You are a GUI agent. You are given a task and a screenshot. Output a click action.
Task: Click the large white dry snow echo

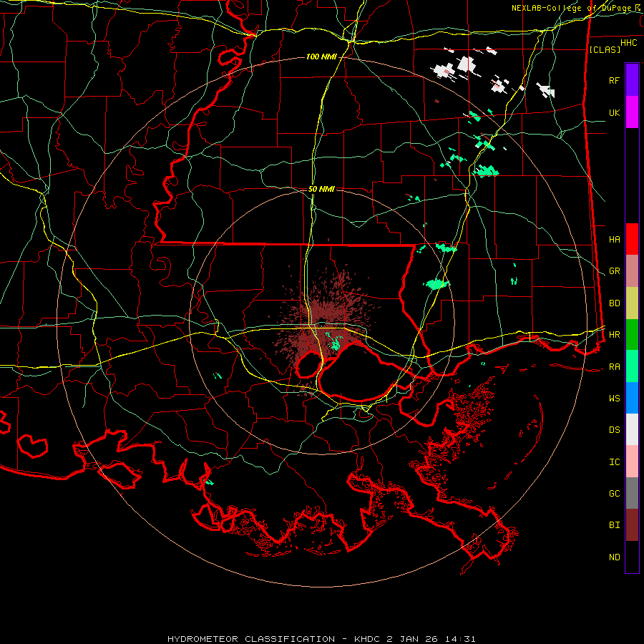466,64
